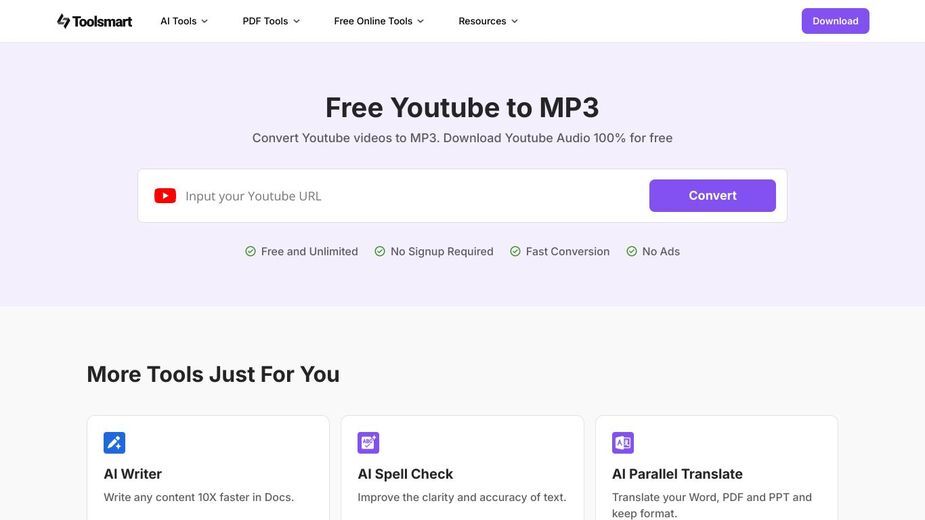Click 'Translate your Word, PDF and PPT' description

pyautogui.click(x=712, y=505)
